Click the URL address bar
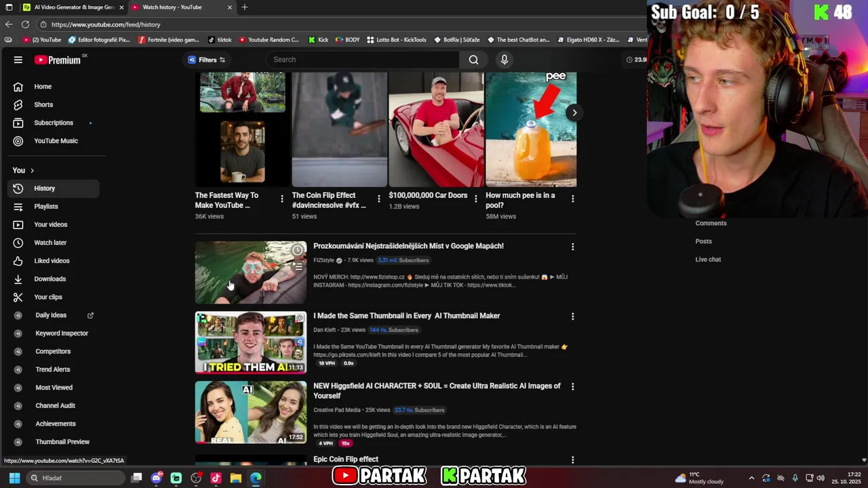Image resolution: width=868 pixels, height=488 pixels. tap(339, 24)
